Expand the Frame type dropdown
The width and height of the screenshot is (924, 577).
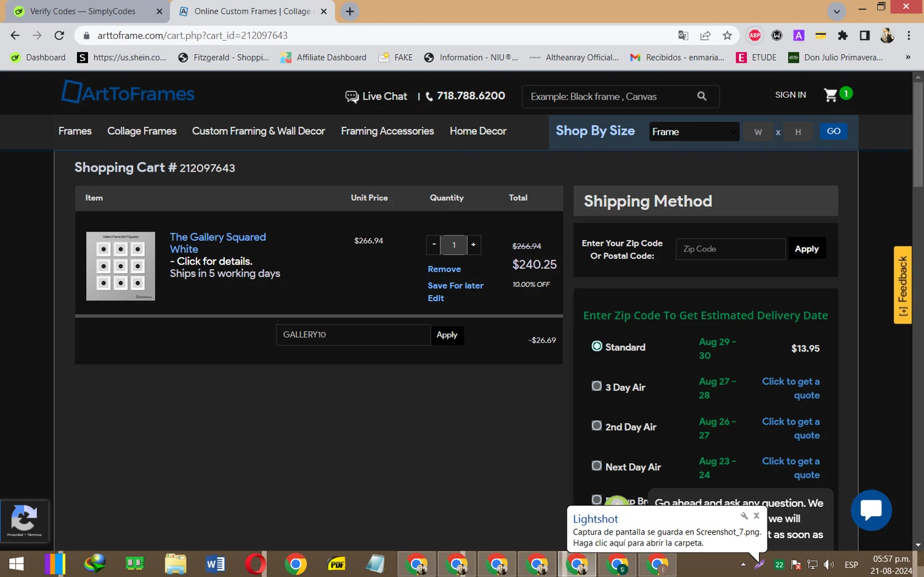click(694, 131)
